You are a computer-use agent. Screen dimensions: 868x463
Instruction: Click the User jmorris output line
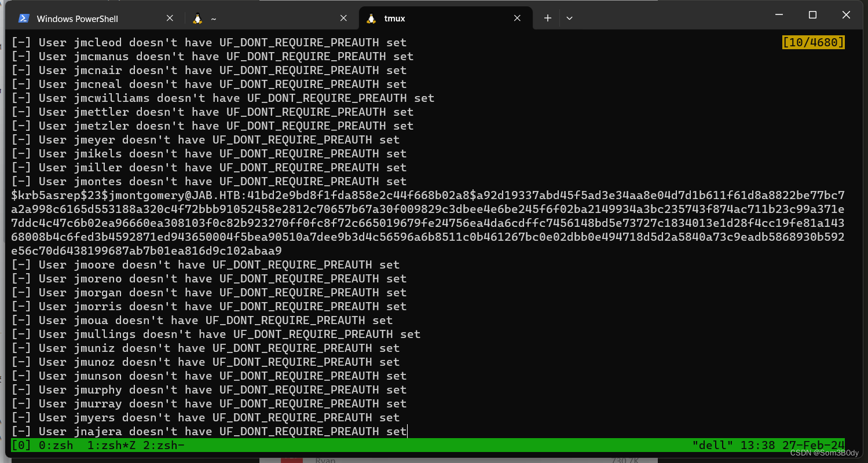coord(209,306)
